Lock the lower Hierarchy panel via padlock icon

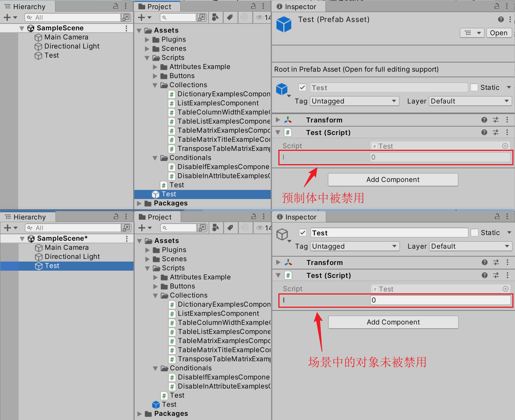click(x=116, y=216)
